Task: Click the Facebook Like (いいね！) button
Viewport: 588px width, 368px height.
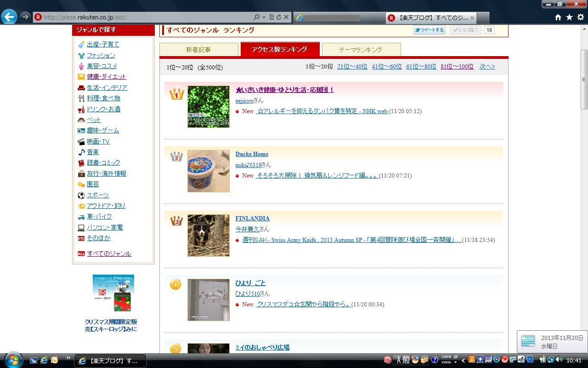Action: 465,30
